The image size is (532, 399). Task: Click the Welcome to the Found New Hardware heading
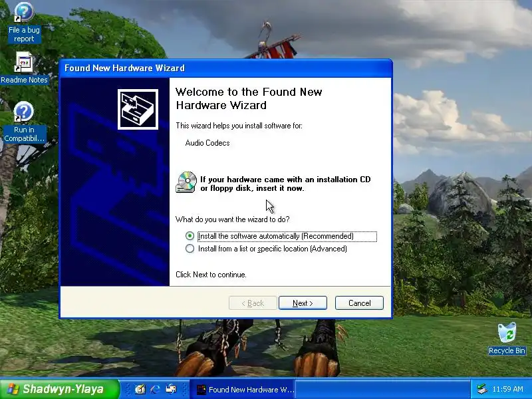(249, 98)
